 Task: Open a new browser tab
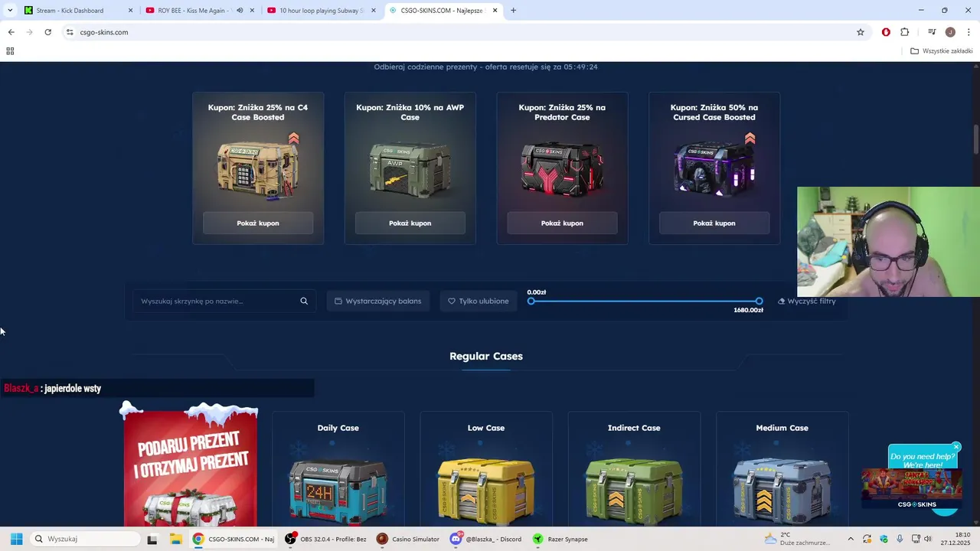(513, 11)
